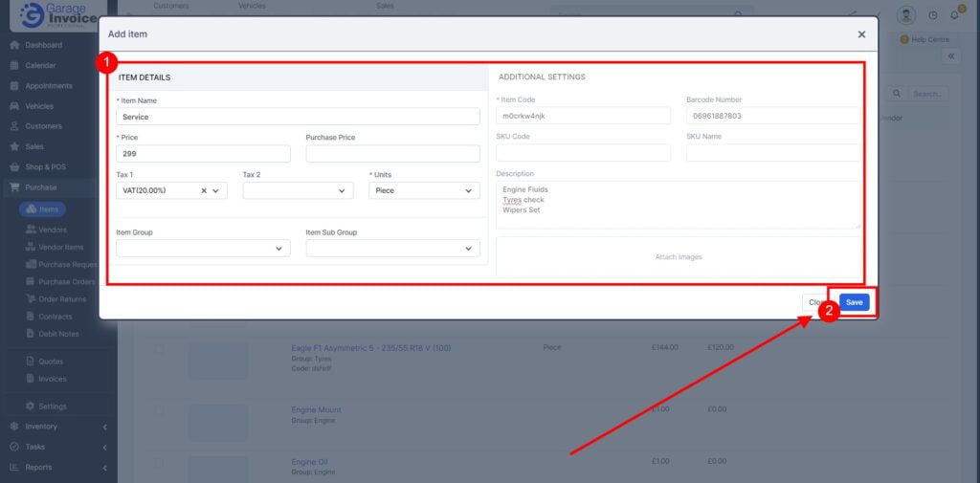Check the Eagle F1 Asymmetric row checkbox
This screenshot has width=980, height=483.
159,350
